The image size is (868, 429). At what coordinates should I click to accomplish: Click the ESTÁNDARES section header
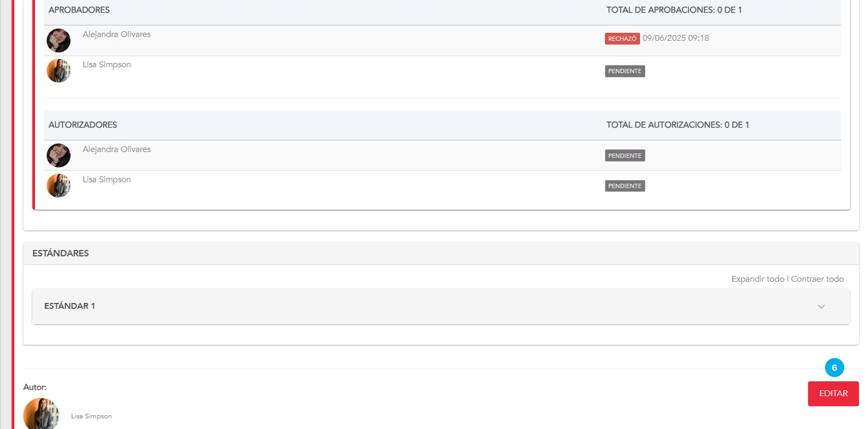click(x=60, y=253)
